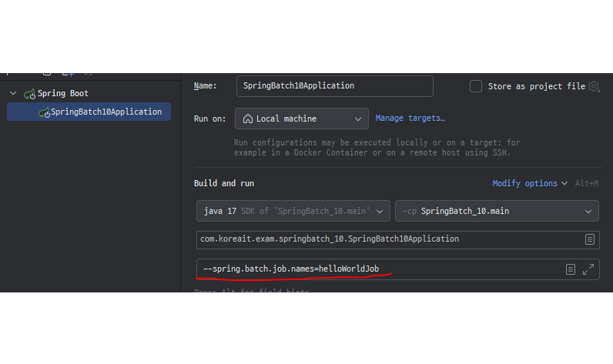613x364 pixels.
Task: Click the program arguments field
Action: point(397,269)
